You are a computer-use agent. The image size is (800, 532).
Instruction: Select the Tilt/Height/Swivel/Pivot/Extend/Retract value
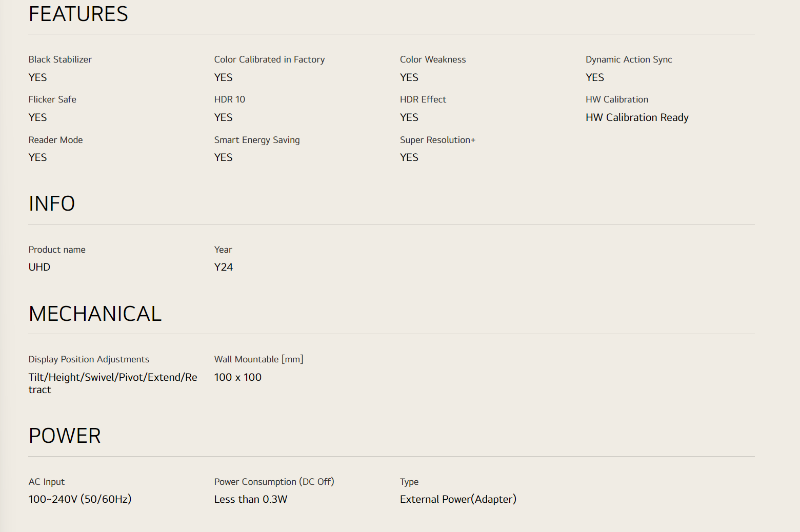(113, 383)
